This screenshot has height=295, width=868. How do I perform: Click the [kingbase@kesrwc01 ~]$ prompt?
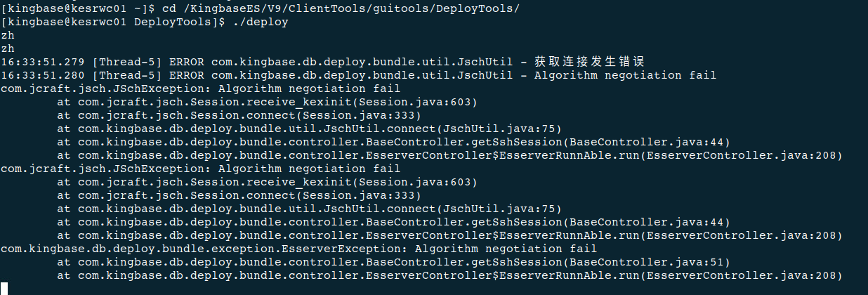click(60, 8)
